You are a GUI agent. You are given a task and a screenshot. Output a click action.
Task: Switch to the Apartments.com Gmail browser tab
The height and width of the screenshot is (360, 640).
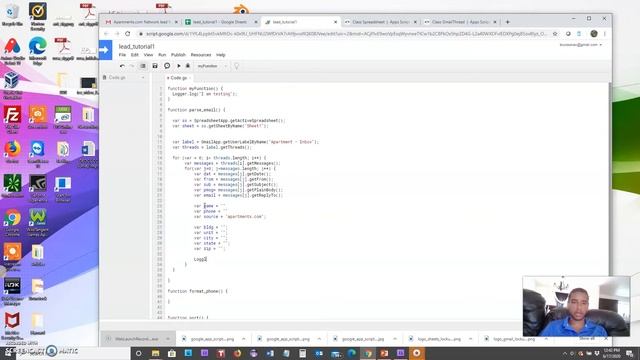[x=141, y=22]
